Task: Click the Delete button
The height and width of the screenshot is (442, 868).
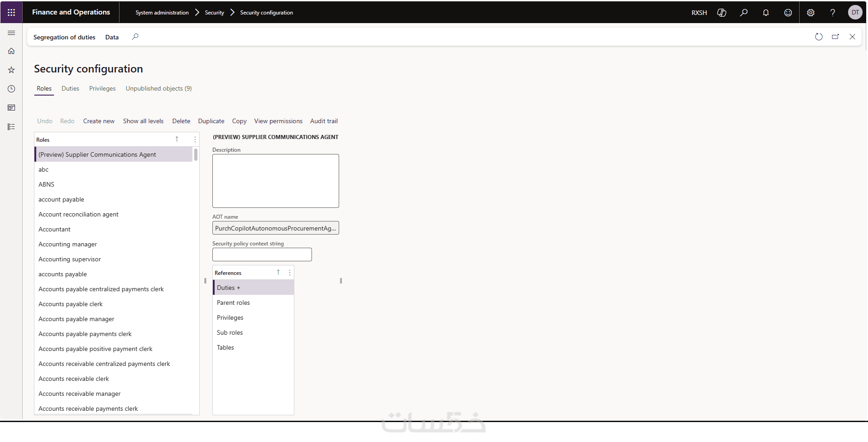Action: click(181, 121)
